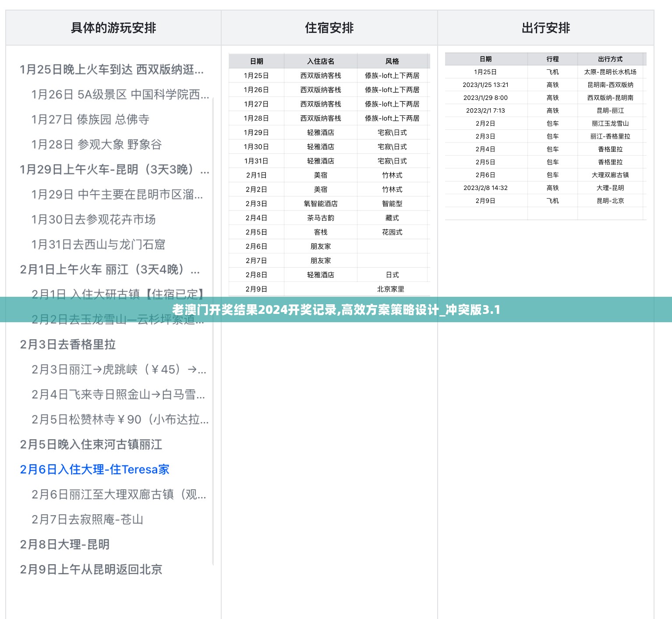Click the 丽江玉龙雪山 cell
The image size is (672, 619).
click(x=610, y=124)
